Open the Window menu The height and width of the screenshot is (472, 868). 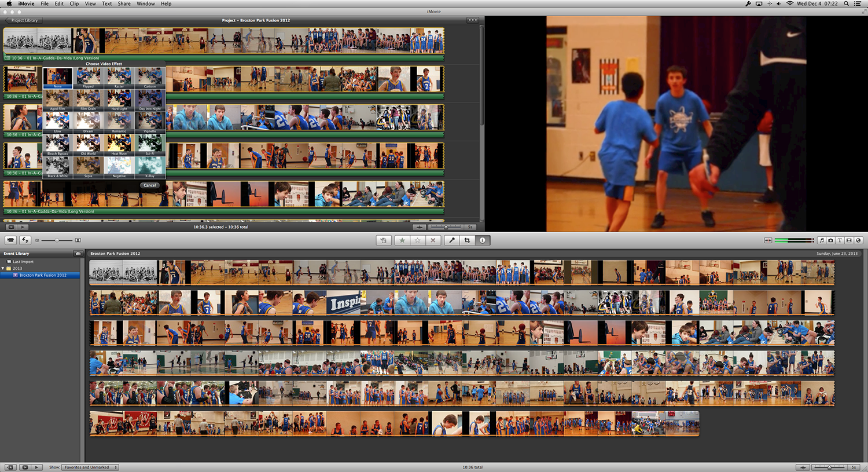pyautogui.click(x=146, y=3)
